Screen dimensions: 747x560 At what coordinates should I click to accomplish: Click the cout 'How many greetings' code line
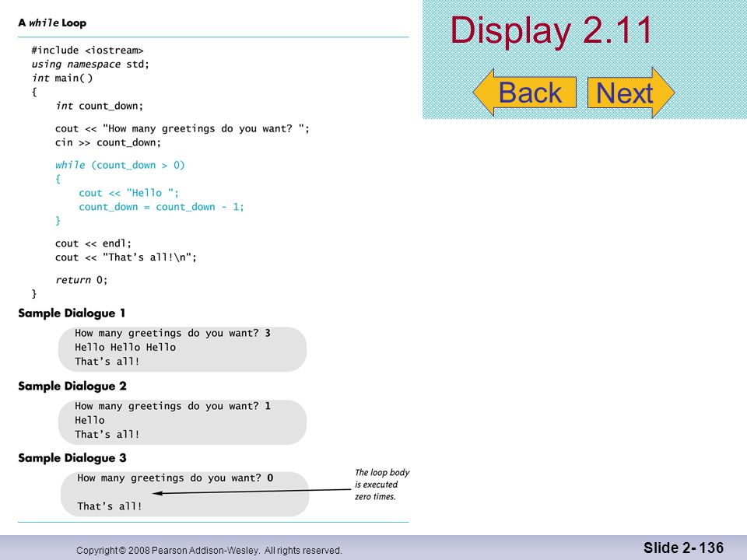click(x=182, y=128)
